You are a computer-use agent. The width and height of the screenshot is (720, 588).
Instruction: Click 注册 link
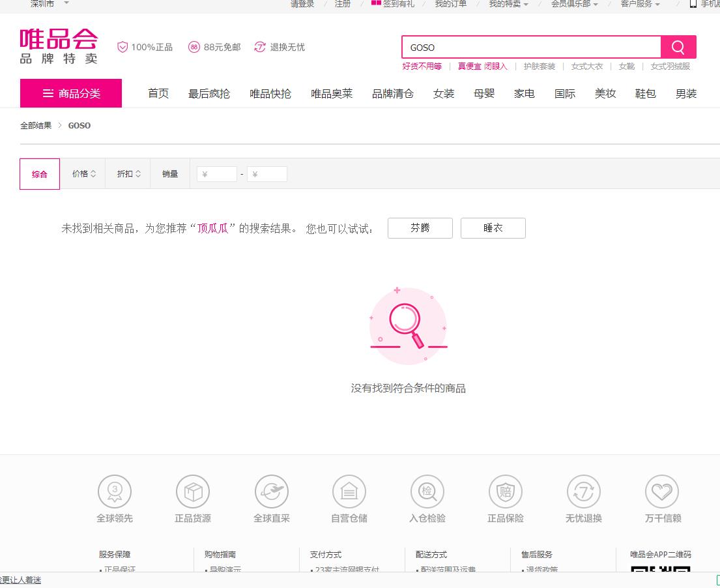click(x=343, y=4)
